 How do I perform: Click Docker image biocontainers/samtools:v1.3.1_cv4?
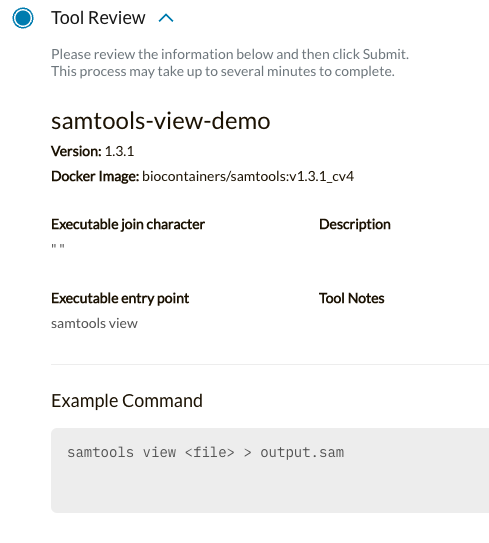pyautogui.click(x=248, y=176)
